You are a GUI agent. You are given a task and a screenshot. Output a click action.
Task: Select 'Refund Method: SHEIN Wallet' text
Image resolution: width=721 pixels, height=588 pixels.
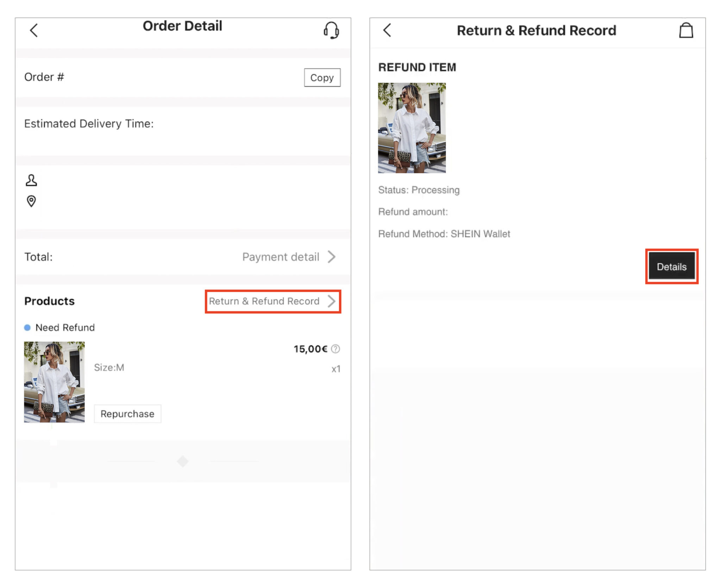click(x=444, y=234)
